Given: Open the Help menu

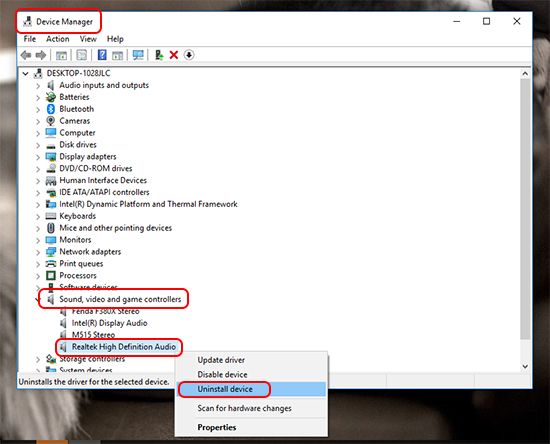Looking at the screenshot, I should [x=115, y=39].
